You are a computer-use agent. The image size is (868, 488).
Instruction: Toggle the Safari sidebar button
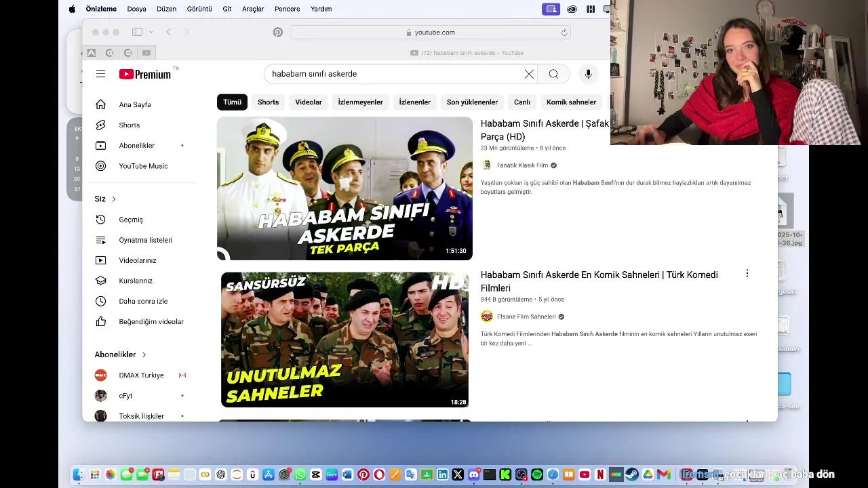click(137, 32)
